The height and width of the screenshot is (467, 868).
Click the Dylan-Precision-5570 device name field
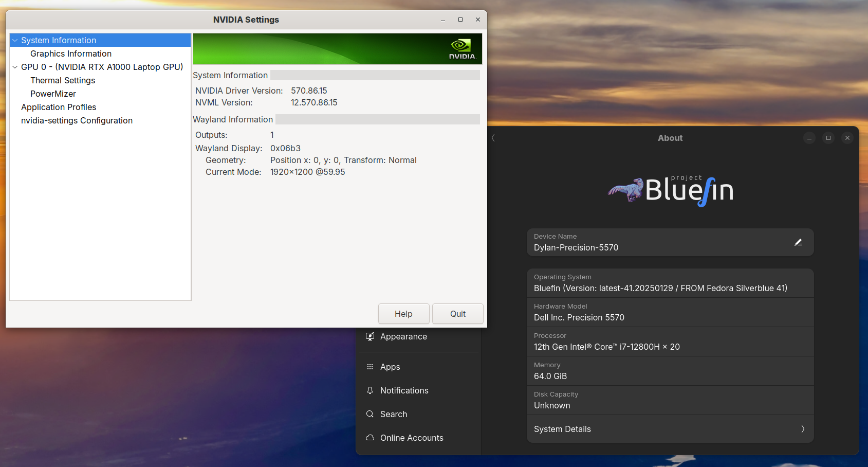pyautogui.click(x=576, y=247)
